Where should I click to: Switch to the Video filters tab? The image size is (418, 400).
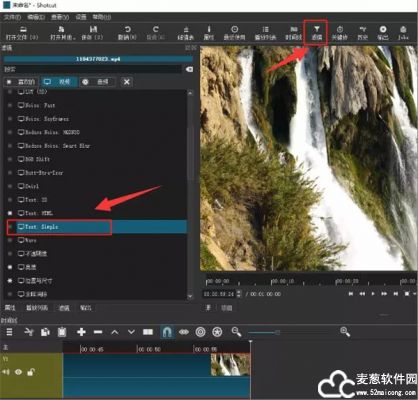pyautogui.click(x=59, y=82)
